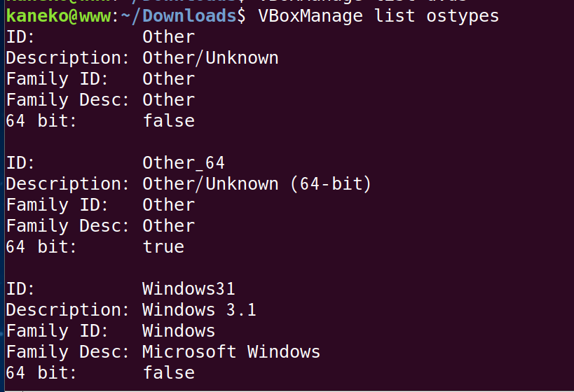Click the Family ID value Windows
The image size is (574, 392).
179,331
